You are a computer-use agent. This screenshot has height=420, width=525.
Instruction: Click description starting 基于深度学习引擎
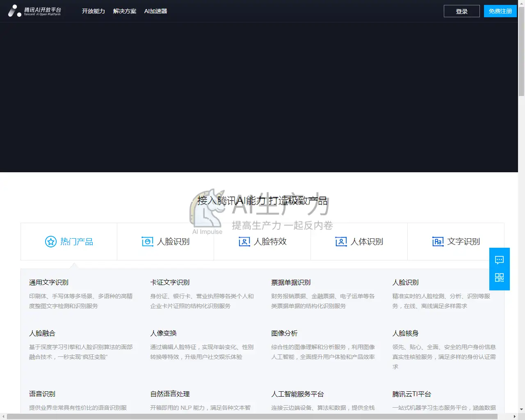coord(81,352)
